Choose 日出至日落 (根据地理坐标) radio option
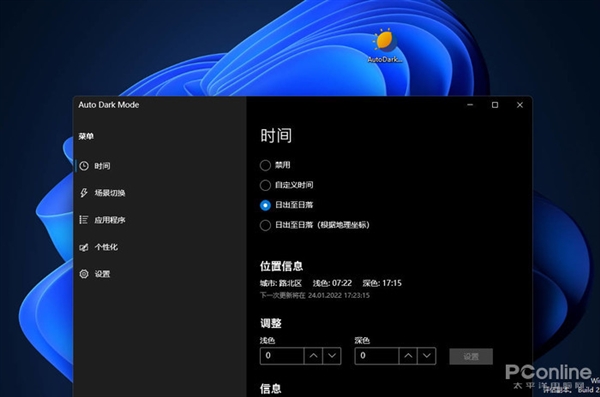Screen dimensions: 600x397 click(x=265, y=225)
